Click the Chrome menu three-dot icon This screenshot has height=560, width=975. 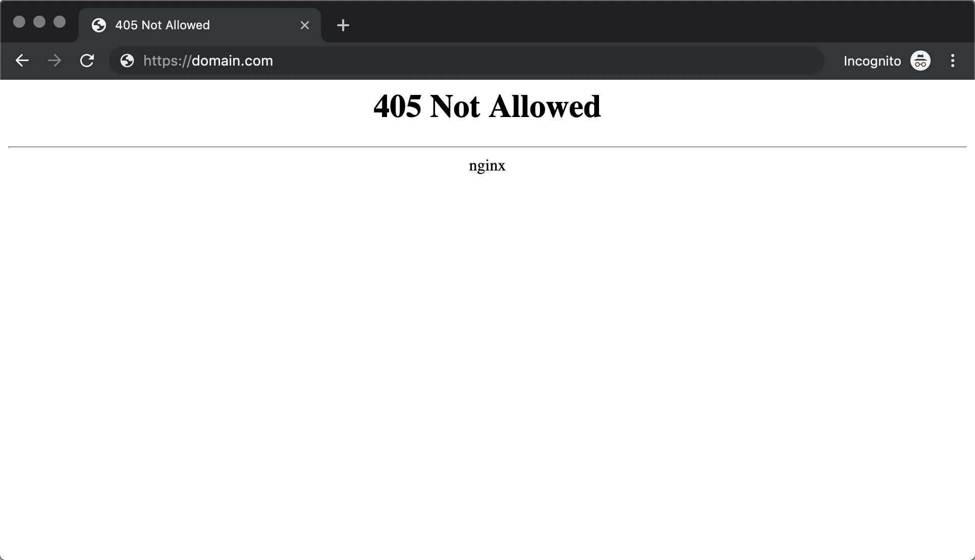coord(953,61)
